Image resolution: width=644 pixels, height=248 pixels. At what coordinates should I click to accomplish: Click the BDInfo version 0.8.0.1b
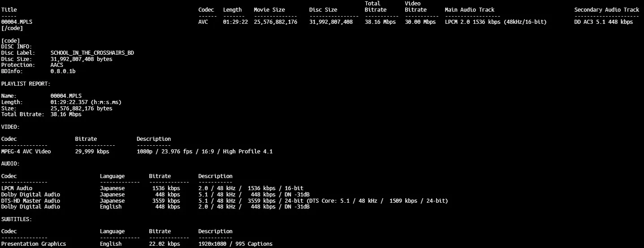(63, 71)
